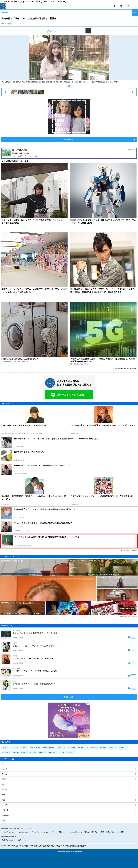
Task: Share the page via Twitter icon
Action: [x=121, y=6]
